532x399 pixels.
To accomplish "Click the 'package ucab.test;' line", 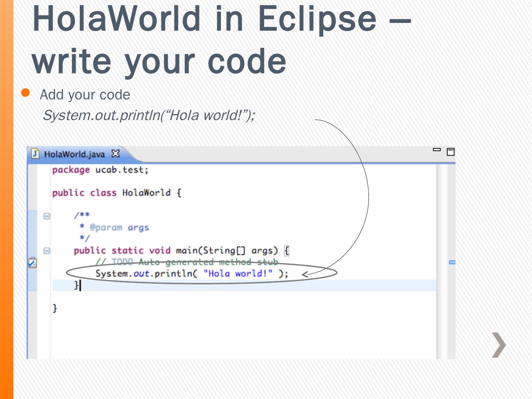I will tap(100, 170).
